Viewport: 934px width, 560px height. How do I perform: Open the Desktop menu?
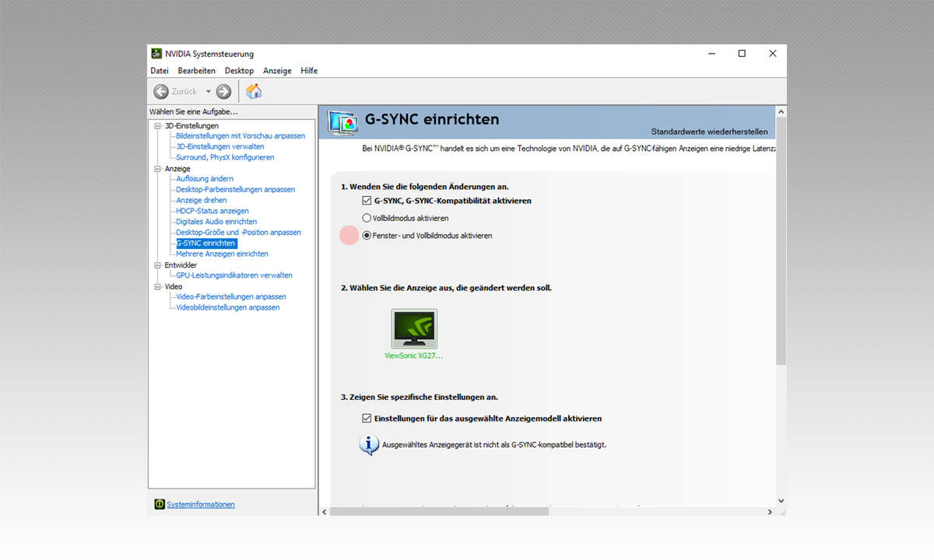click(240, 71)
